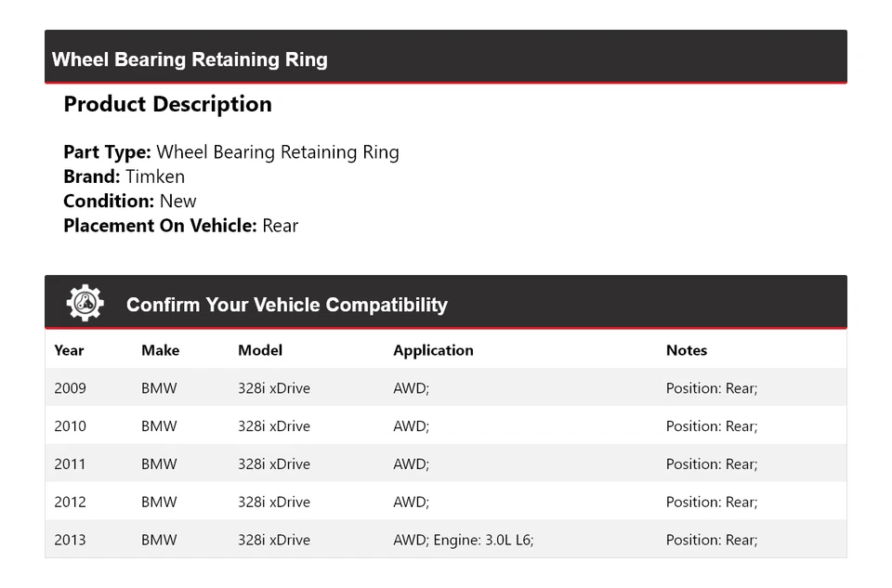This screenshot has height=588, width=892.
Task: Click the Brand: Timken line
Action: point(124,176)
